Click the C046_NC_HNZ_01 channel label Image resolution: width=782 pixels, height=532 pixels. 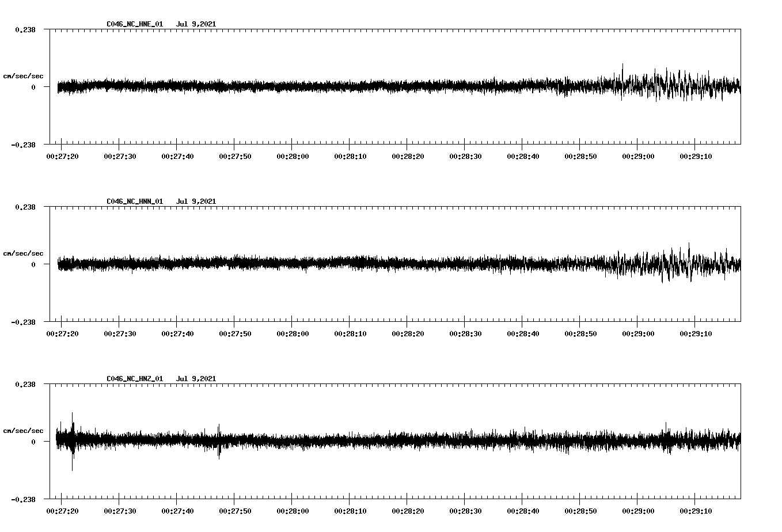(134, 379)
